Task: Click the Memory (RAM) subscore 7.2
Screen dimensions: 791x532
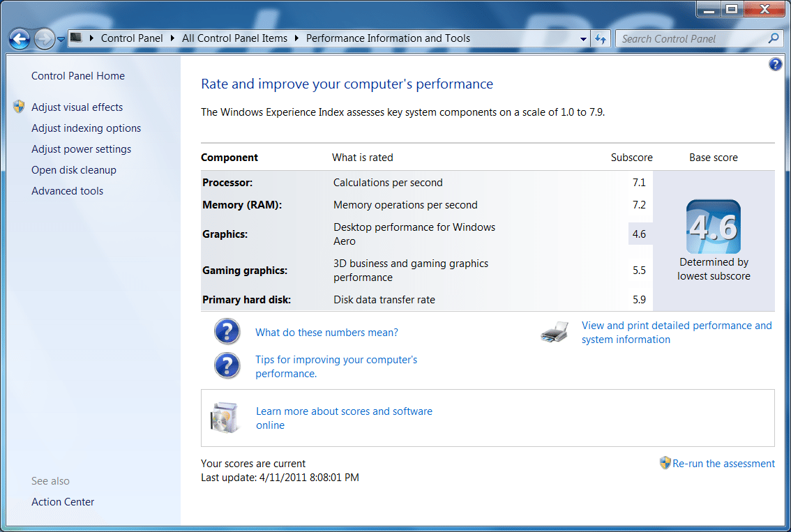Action: pyautogui.click(x=639, y=205)
